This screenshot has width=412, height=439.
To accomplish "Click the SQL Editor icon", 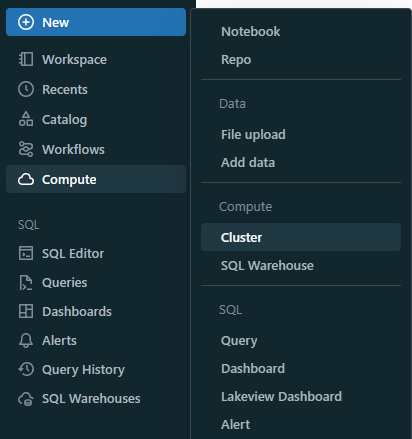I will 26,253.
